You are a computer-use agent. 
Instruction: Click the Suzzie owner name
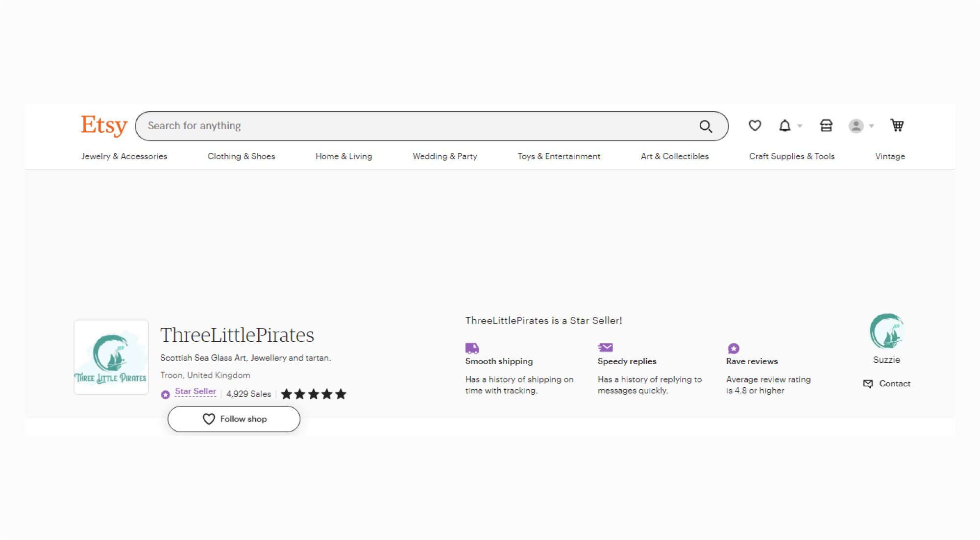886,360
